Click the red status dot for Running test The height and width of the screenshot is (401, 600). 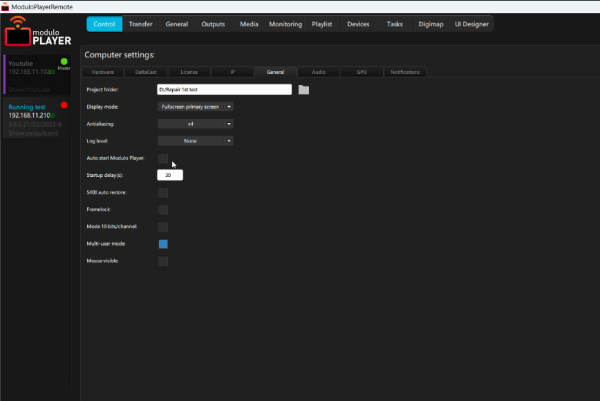(x=64, y=104)
